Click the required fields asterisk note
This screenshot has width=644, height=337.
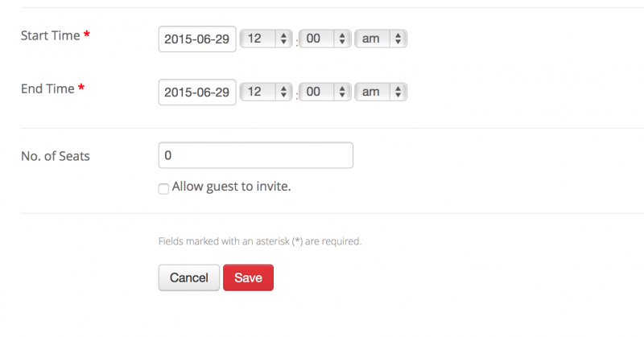point(259,240)
